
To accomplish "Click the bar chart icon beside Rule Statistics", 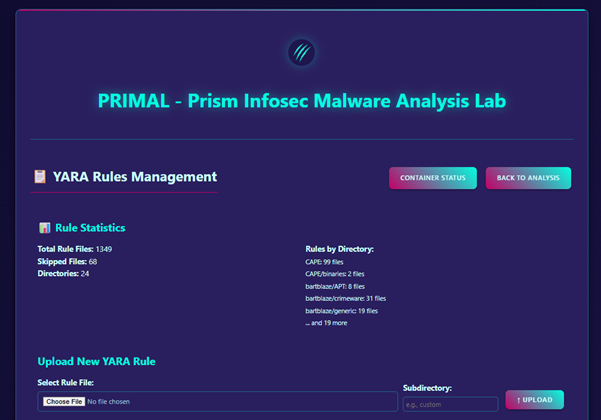I will pos(45,228).
